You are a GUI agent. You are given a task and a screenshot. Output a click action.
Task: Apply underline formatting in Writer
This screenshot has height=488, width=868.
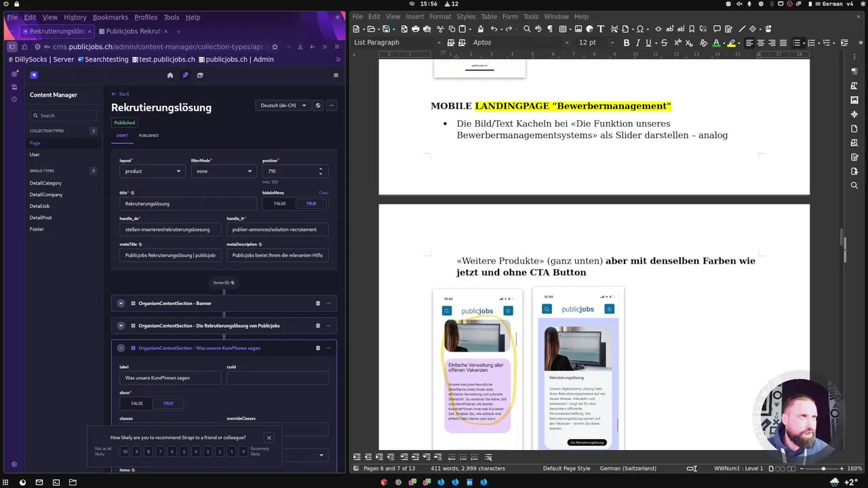pos(648,43)
